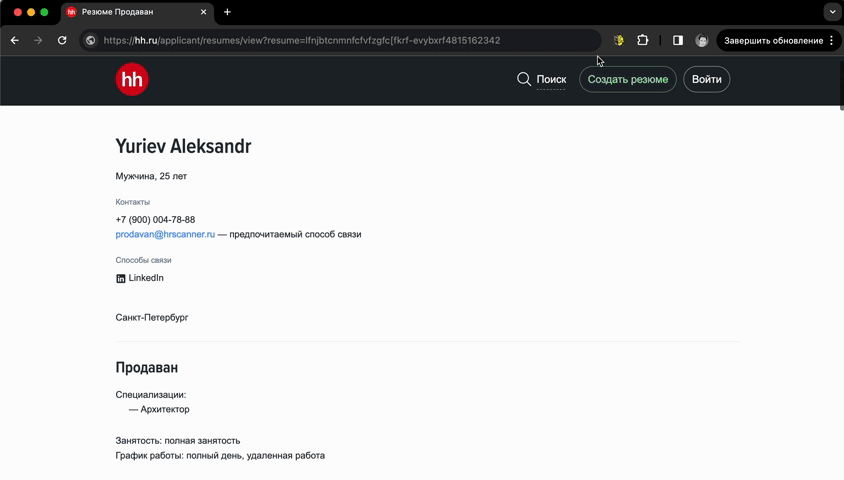Click the hh logo in the header
844x480 pixels.
tap(132, 80)
